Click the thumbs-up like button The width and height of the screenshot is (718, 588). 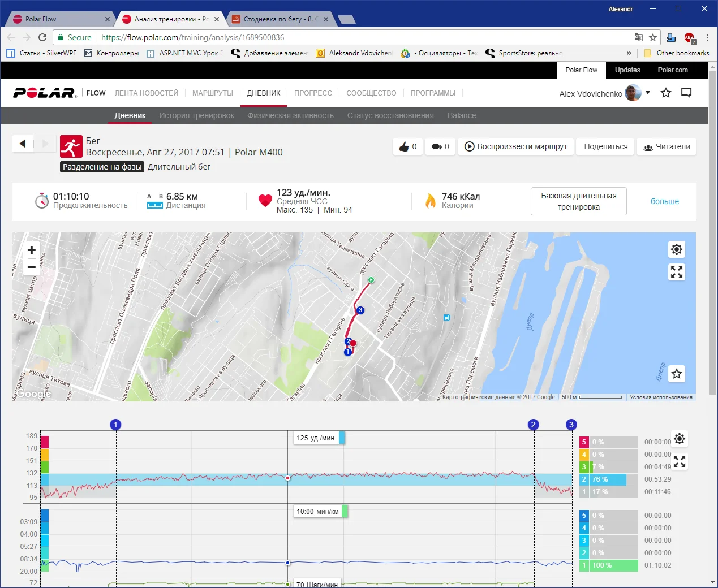click(x=408, y=146)
